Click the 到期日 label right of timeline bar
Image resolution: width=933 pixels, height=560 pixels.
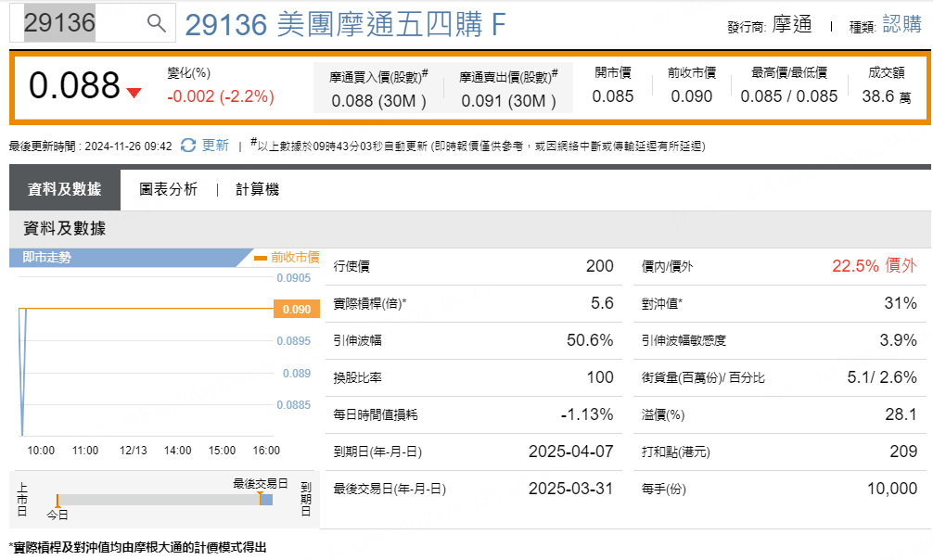click(306, 500)
